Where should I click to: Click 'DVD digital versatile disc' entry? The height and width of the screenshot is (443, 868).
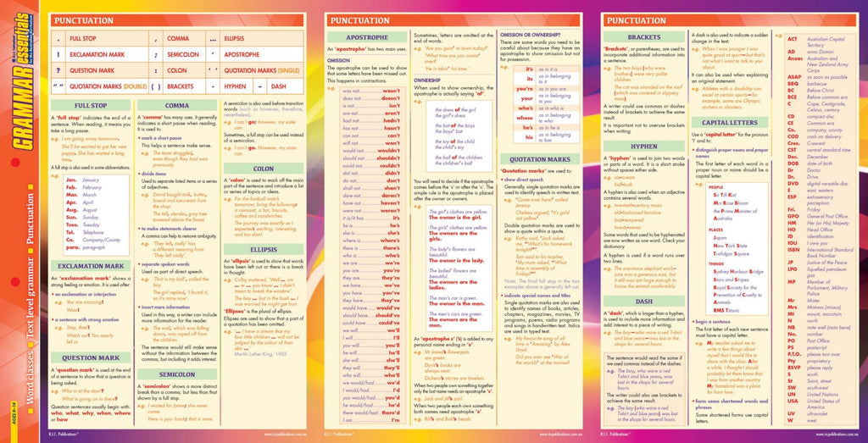[x=817, y=183]
